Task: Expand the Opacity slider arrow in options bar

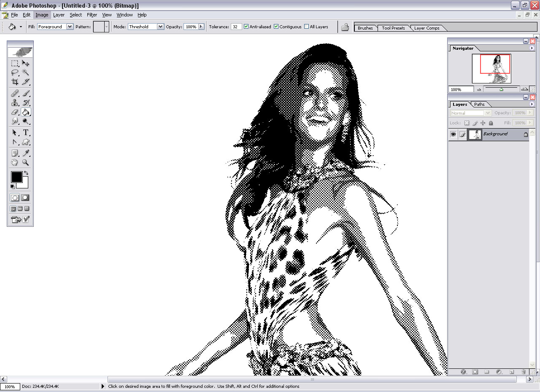Action: click(x=201, y=27)
